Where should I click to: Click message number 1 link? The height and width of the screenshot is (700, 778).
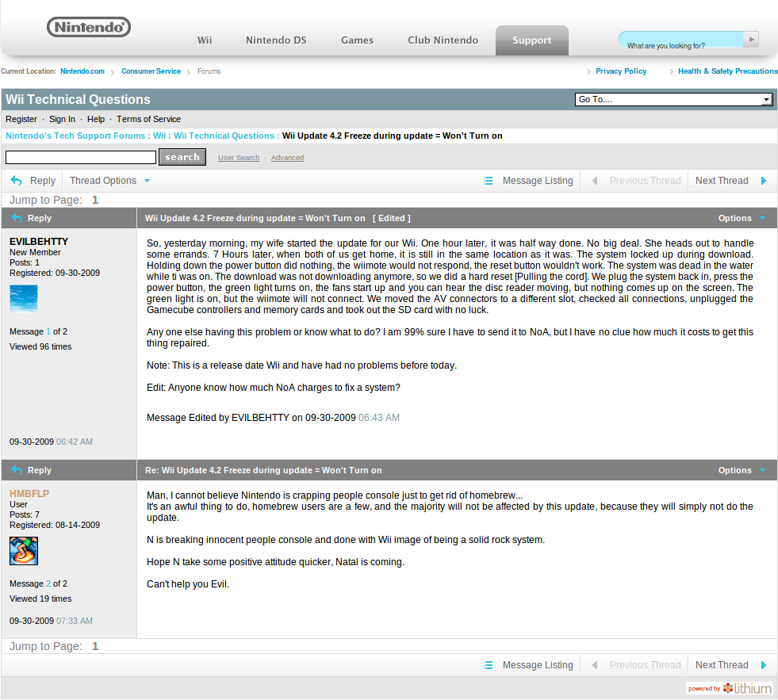coord(48,331)
